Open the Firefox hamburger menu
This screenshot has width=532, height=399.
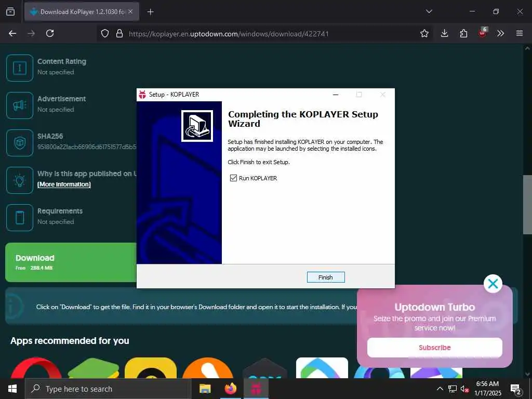pos(520,33)
